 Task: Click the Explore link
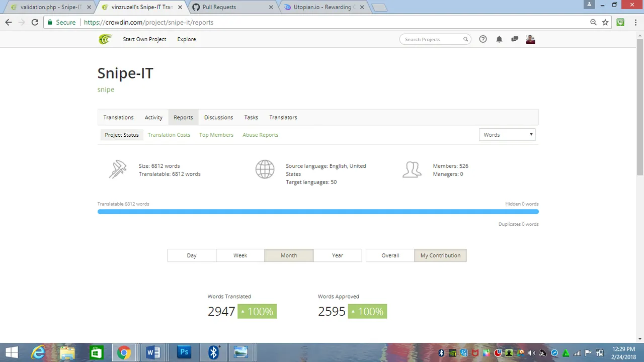click(x=187, y=39)
